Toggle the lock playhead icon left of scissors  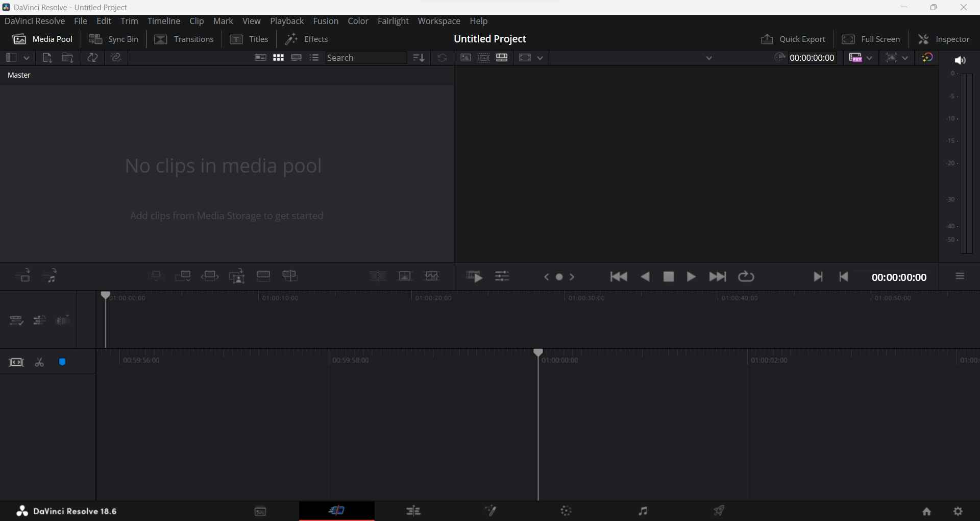[16, 362]
